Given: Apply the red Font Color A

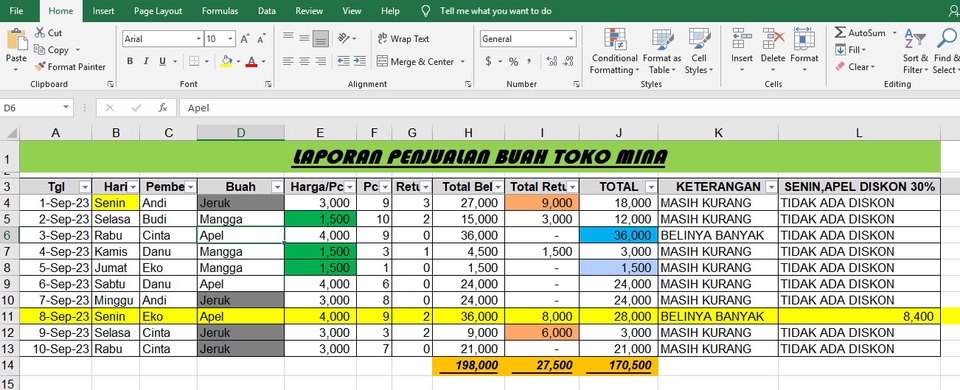Looking at the screenshot, I should [251, 61].
